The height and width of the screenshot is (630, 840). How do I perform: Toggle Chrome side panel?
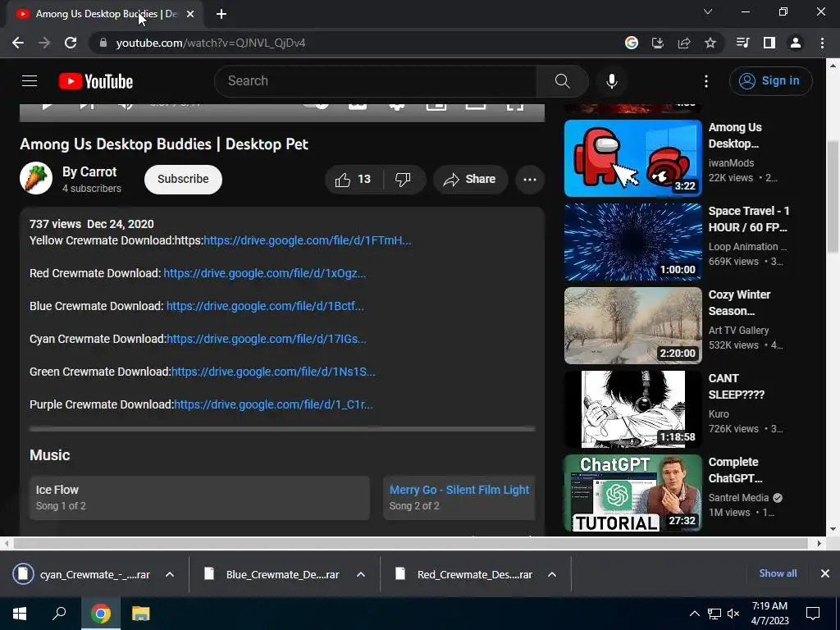769,43
